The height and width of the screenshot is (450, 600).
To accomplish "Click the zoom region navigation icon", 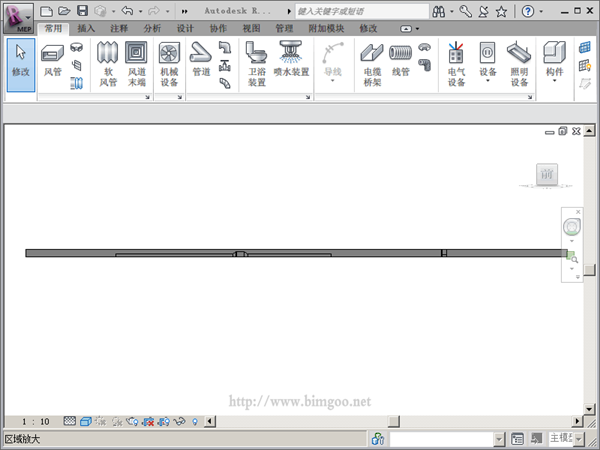I will tap(572, 257).
